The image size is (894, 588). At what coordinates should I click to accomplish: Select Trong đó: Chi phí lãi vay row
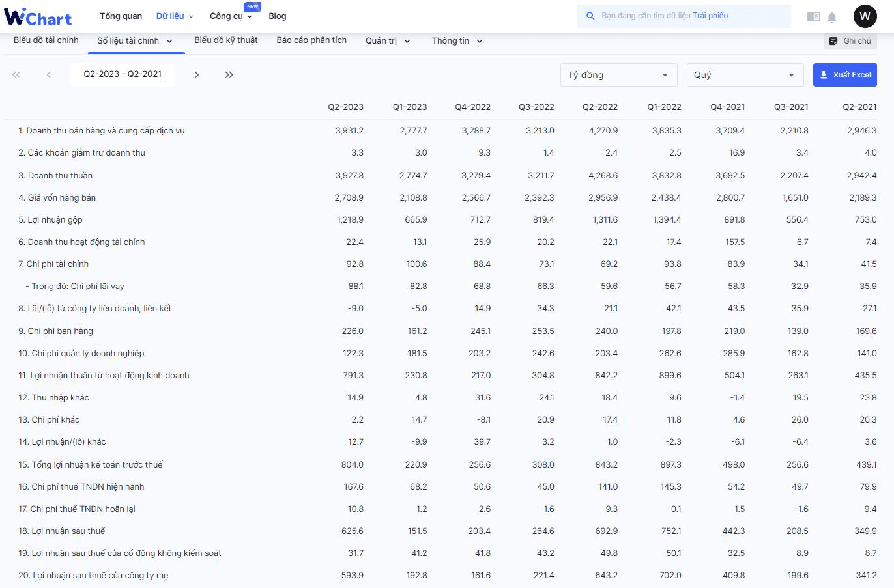(x=74, y=287)
